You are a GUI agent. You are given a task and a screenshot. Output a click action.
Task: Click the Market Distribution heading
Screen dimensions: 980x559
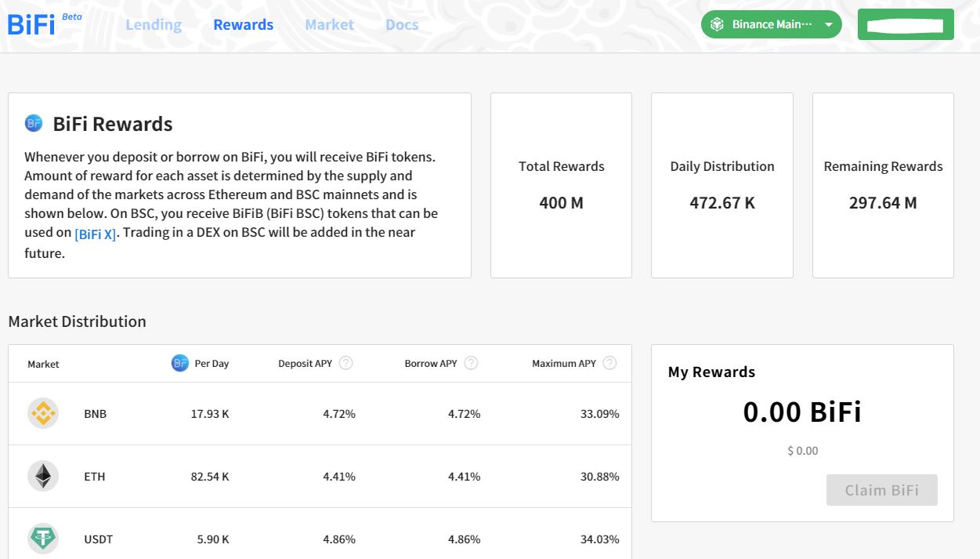click(77, 321)
